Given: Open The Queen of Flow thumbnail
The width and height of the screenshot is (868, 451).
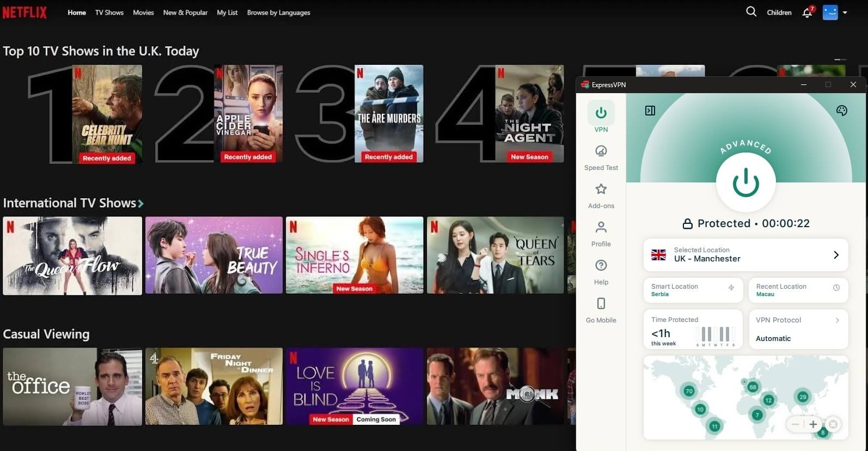Looking at the screenshot, I should click(x=72, y=255).
